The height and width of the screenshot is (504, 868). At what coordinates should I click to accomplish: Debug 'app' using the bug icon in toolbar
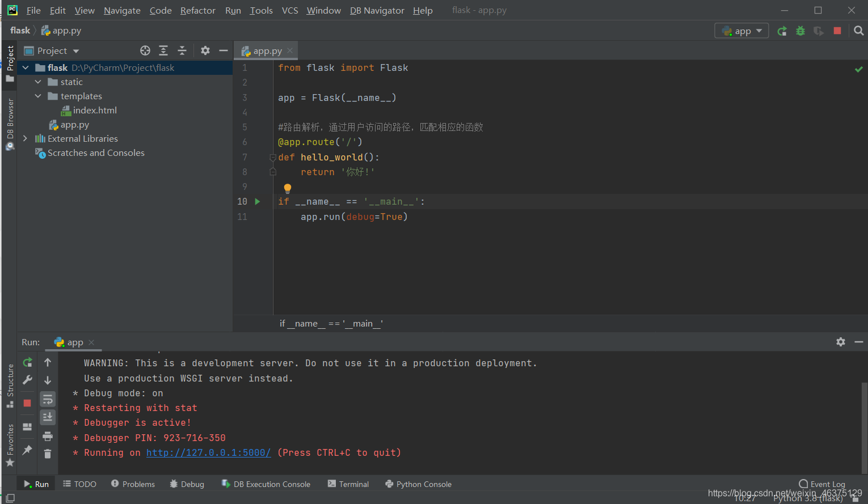coord(800,31)
